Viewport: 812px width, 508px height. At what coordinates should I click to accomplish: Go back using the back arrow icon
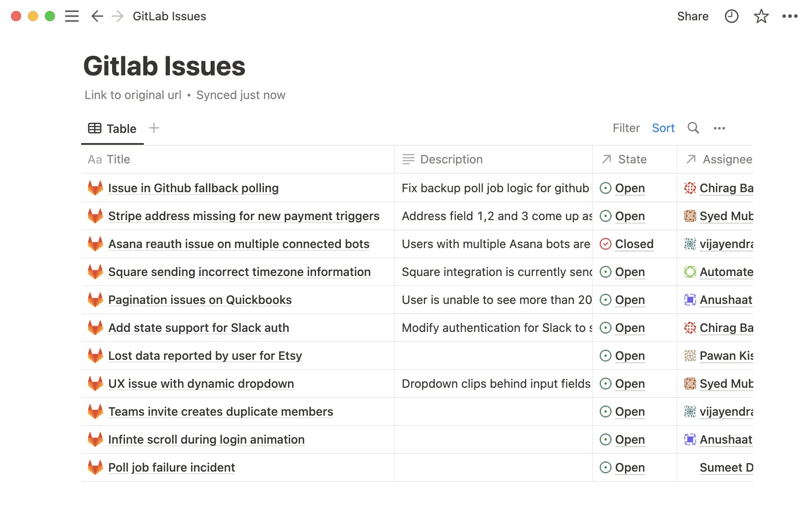click(x=97, y=16)
